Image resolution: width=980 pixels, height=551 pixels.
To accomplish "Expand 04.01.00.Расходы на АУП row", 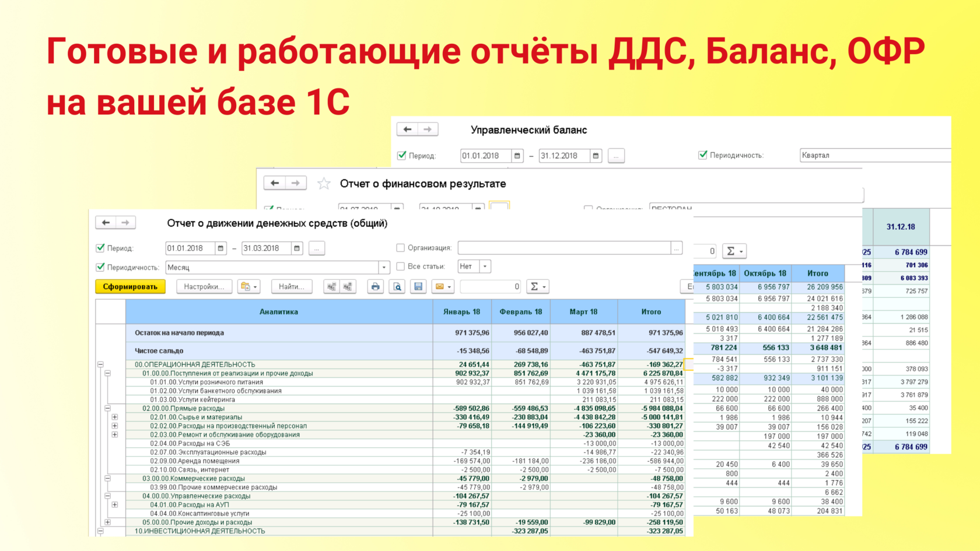I will pos(115,504).
